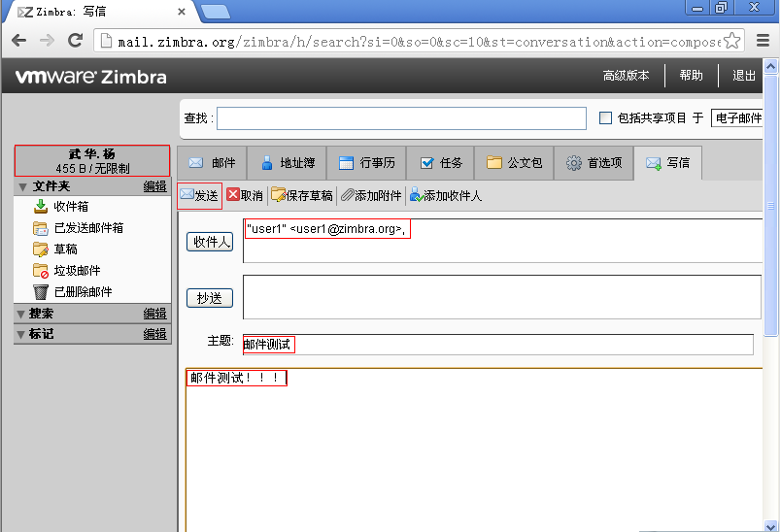Switch to the 地址簿 Address Book tab

point(287,163)
